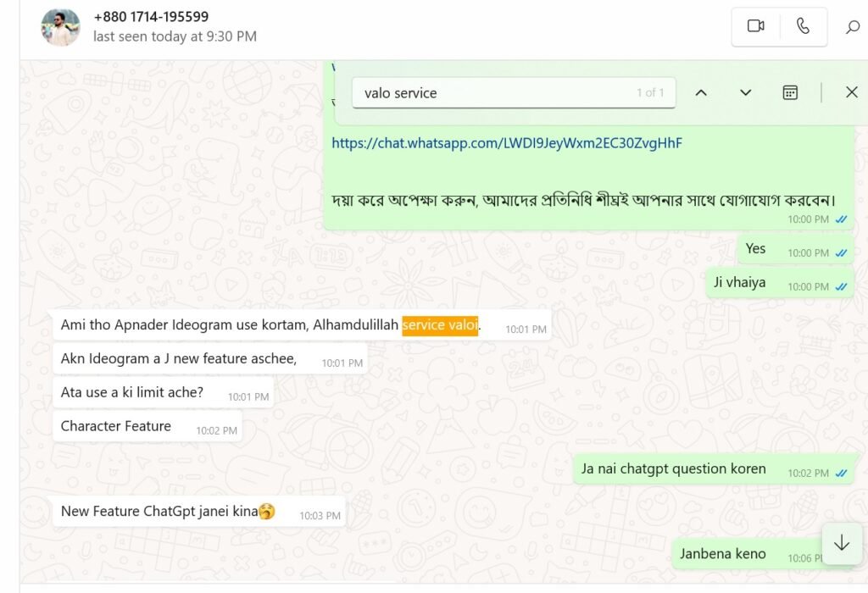The height and width of the screenshot is (593, 868).
Task: Click the highlighted 'service valo' match
Action: [x=440, y=325]
